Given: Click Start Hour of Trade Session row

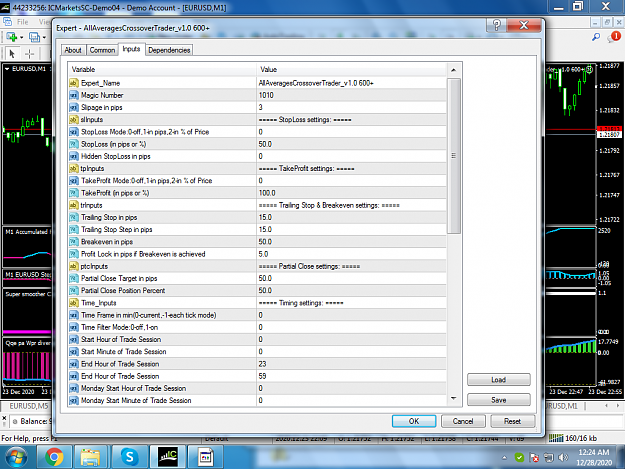Looking at the screenshot, I should tap(257, 339).
